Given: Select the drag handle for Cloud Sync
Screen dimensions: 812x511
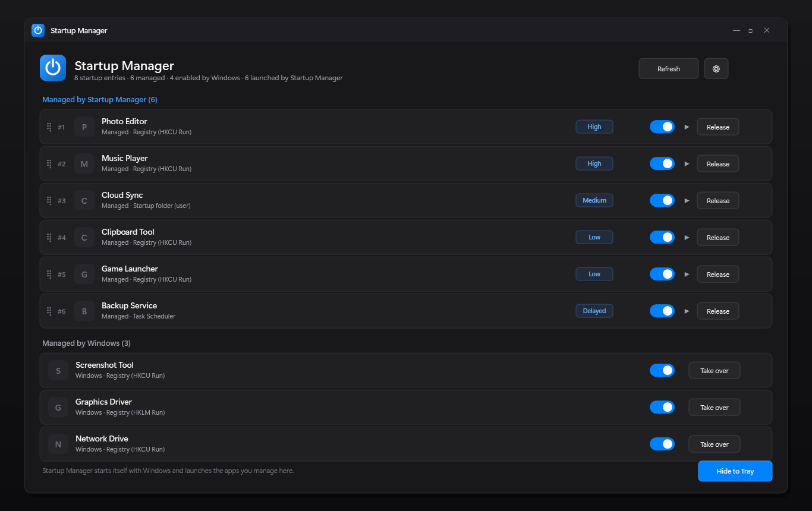Looking at the screenshot, I should pos(49,201).
